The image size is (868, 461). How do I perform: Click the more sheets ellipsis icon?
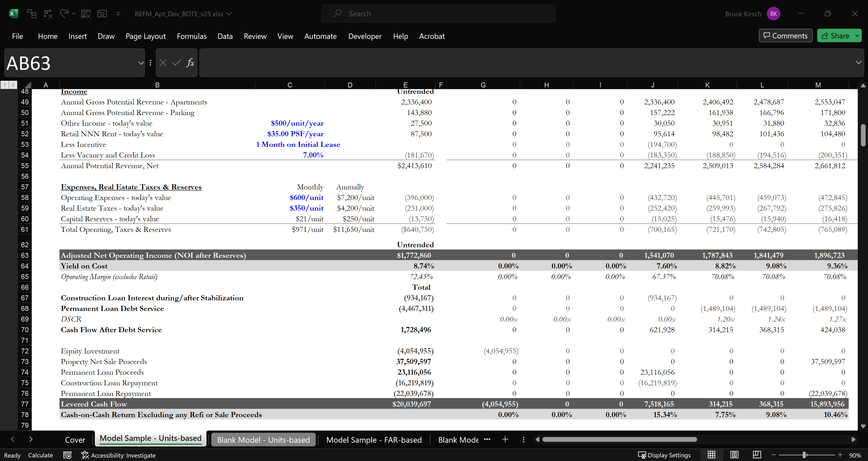pyautogui.click(x=487, y=439)
